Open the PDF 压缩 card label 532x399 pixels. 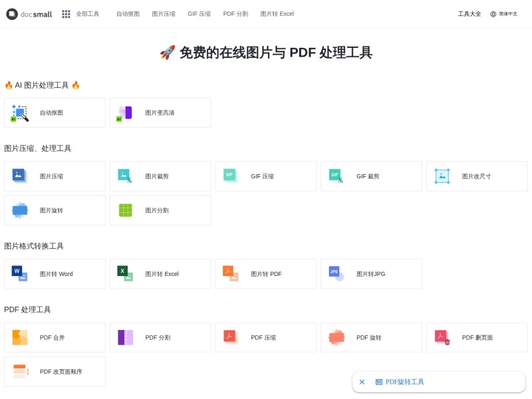point(263,338)
